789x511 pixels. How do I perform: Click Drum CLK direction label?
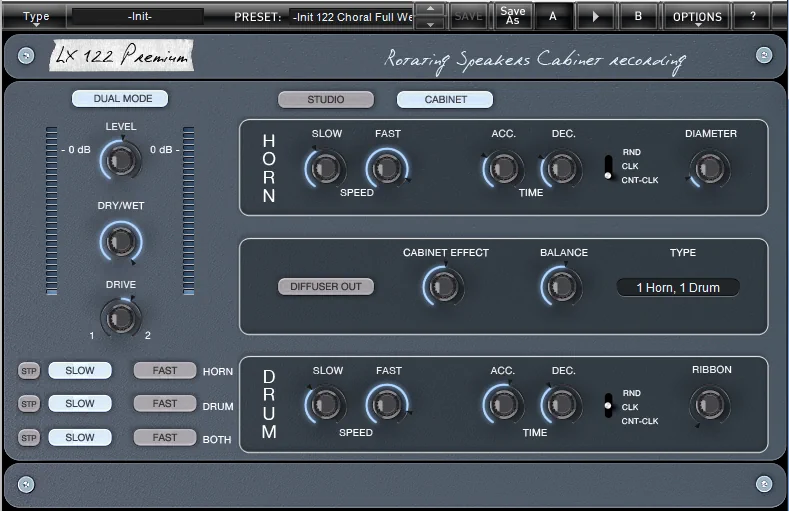coord(629,407)
